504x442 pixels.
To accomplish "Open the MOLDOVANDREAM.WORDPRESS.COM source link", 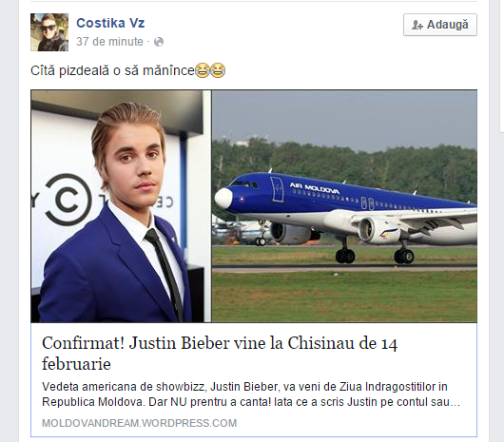I will pos(139,423).
